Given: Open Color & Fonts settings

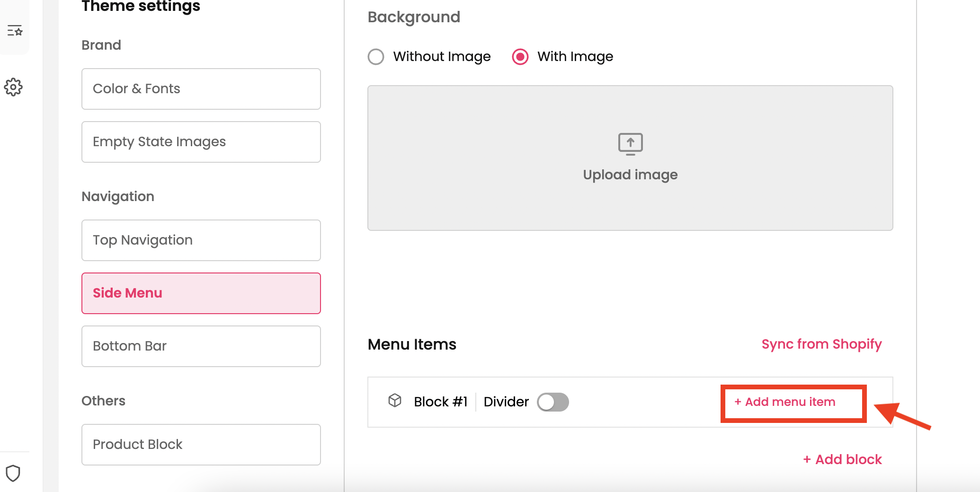Looking at the screenshot, I should (201, 89).
